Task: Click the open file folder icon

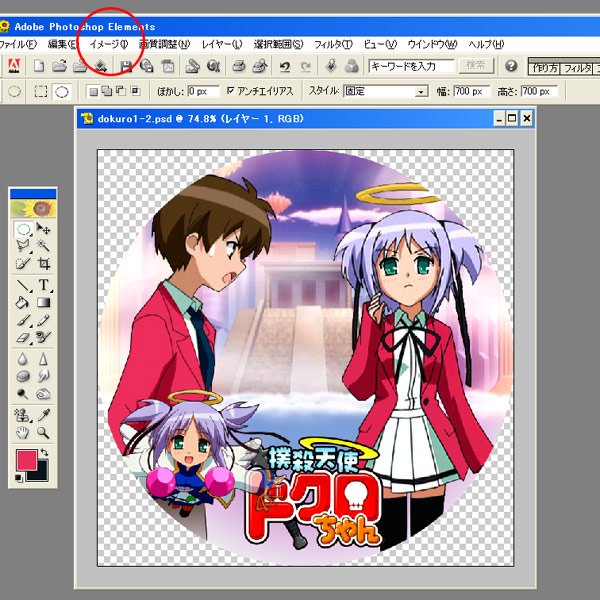Action: coord(59,66)
